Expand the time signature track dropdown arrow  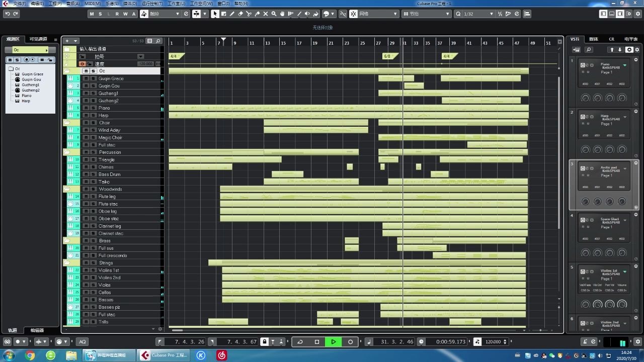click(x=141, y=56)
